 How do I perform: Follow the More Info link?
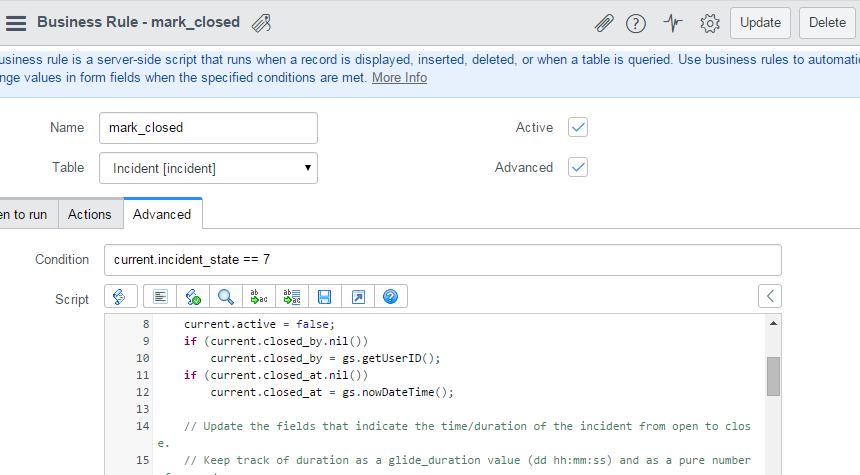(399, 78)
